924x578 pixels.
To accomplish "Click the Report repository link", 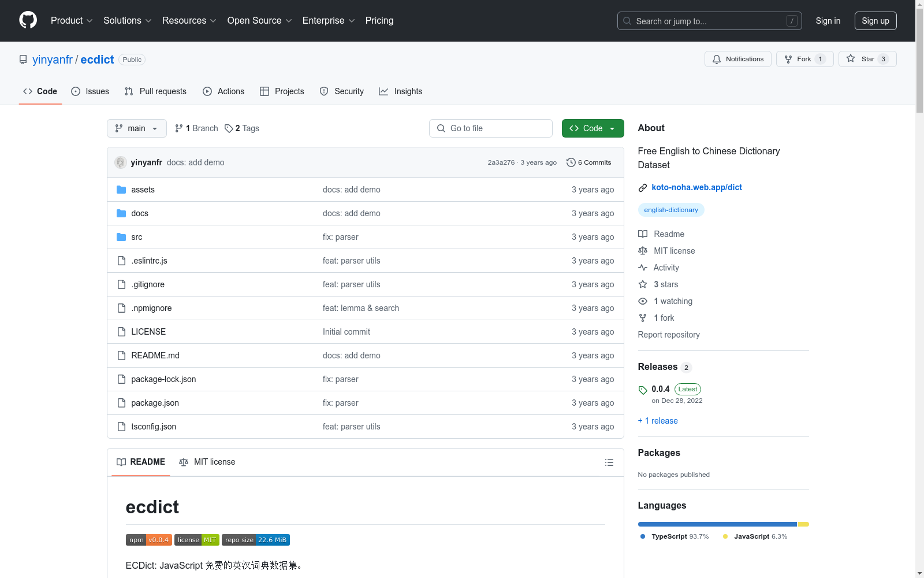I will point(669,335).
